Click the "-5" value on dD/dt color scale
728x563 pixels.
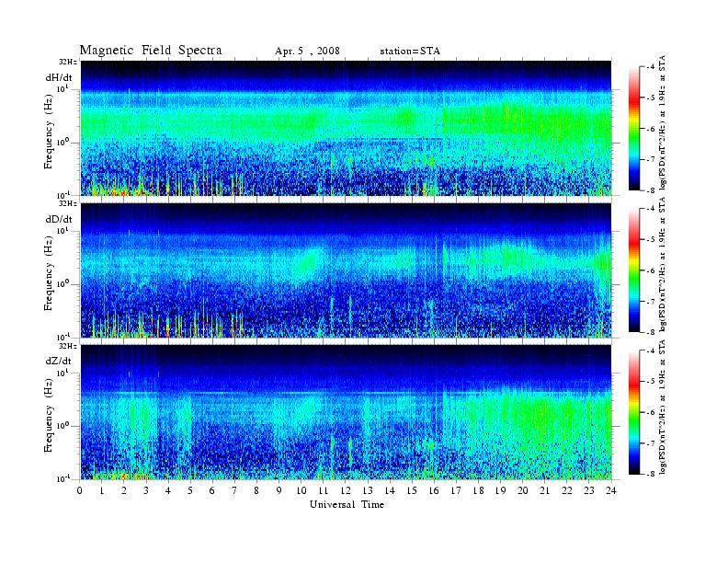[x=651, y=240]
